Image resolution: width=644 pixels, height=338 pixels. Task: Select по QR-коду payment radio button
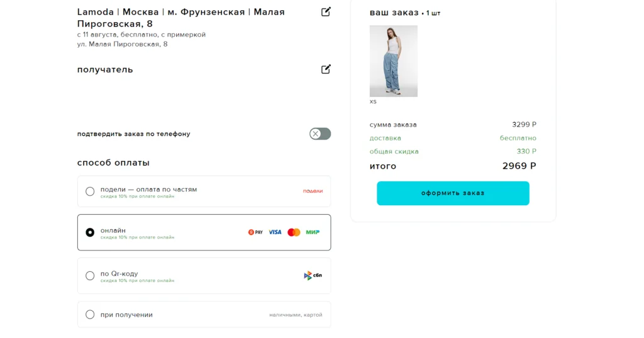(x=90, y=276)
